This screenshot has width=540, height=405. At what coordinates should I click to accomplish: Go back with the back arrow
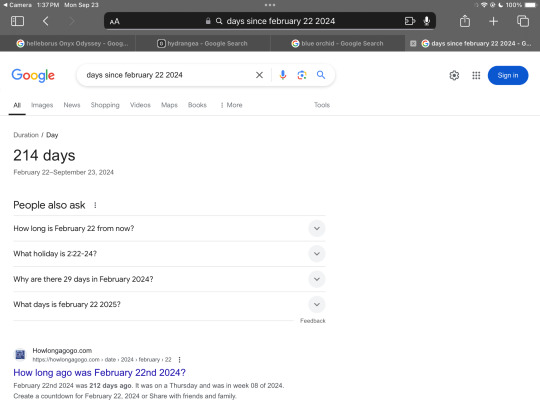pyautogui.click(x=45, y=21)
